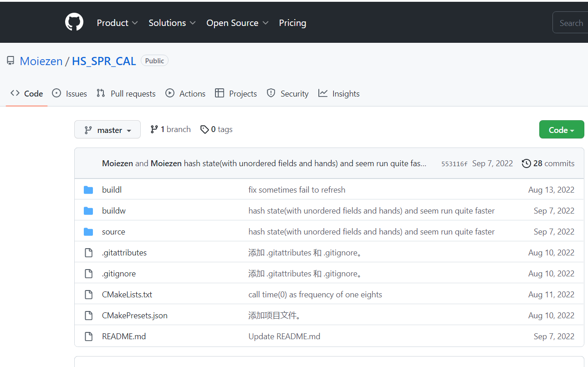View the 0 tags list

click(216, 129)
